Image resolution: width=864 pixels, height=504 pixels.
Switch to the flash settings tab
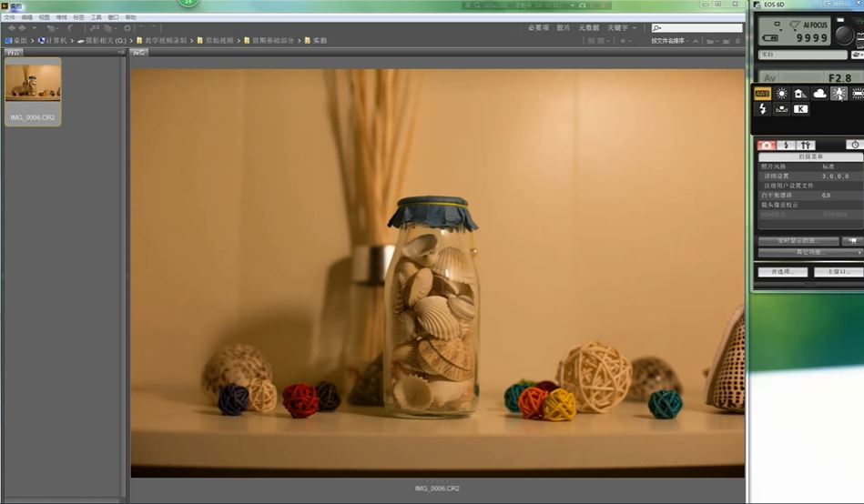tap(786, 145)
